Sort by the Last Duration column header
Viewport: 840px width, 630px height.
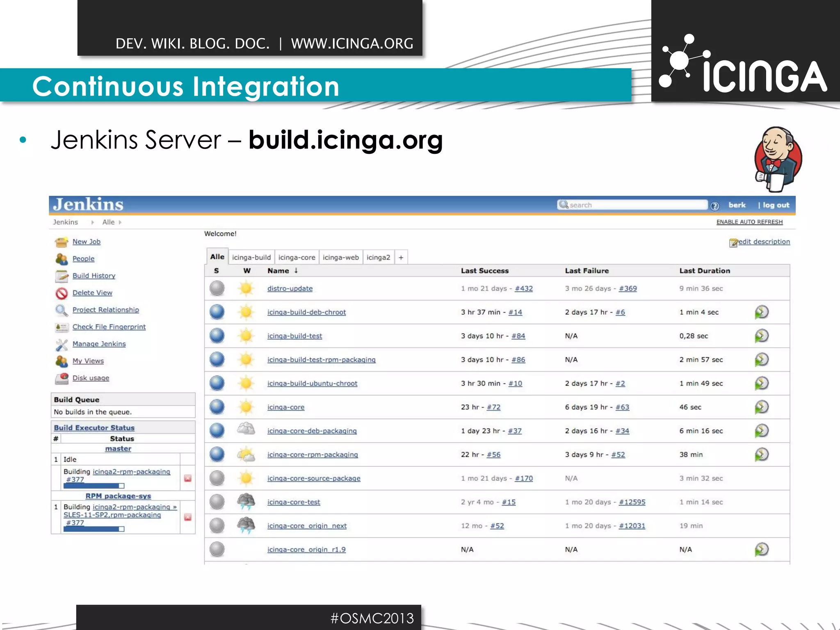tap(705, 271)
